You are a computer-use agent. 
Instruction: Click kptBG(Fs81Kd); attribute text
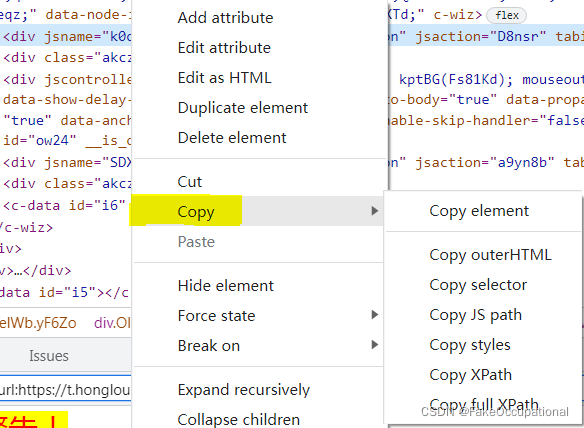point(456,79)
